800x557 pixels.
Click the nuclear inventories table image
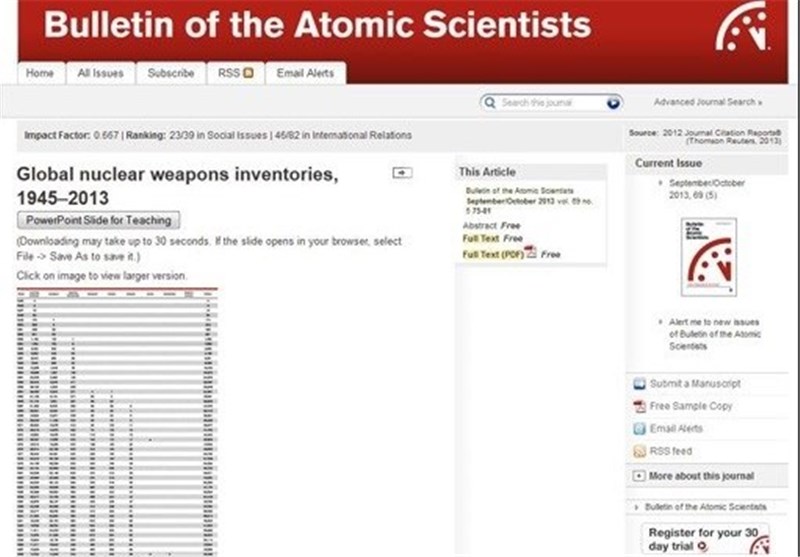point(117,422)
